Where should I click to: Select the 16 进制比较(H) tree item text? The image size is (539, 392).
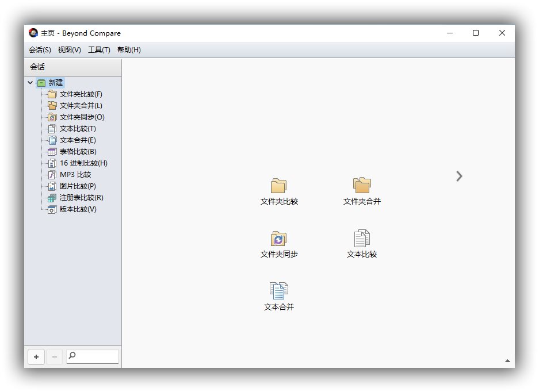tap(83, 163)
